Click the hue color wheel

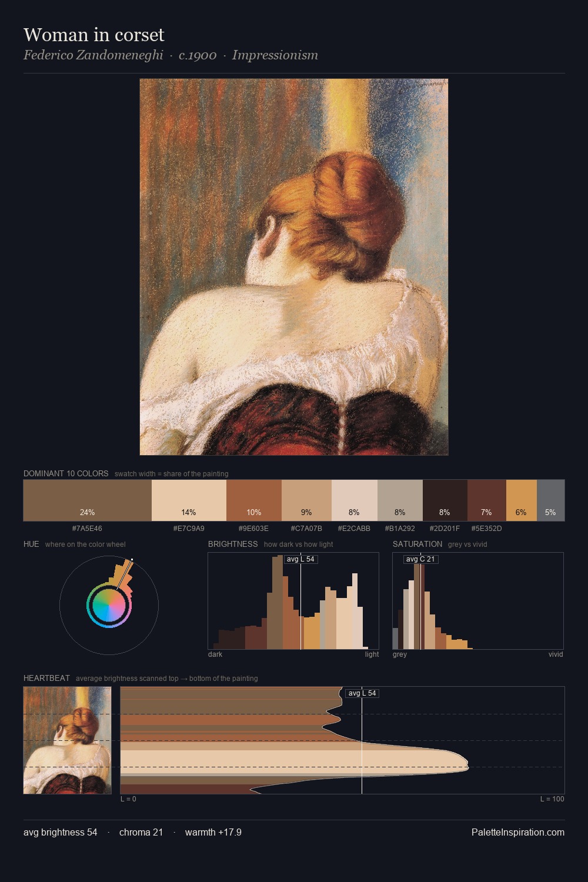(x=109, y=605)
